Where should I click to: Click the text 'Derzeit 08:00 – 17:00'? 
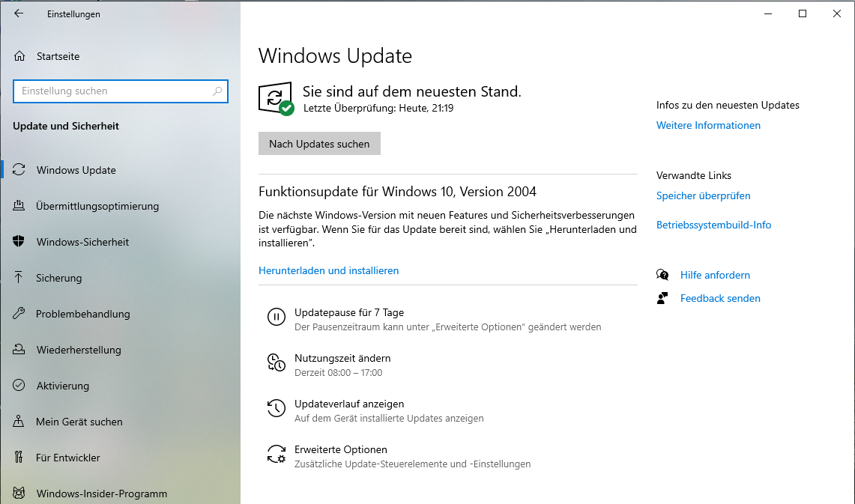click(339, 373)
